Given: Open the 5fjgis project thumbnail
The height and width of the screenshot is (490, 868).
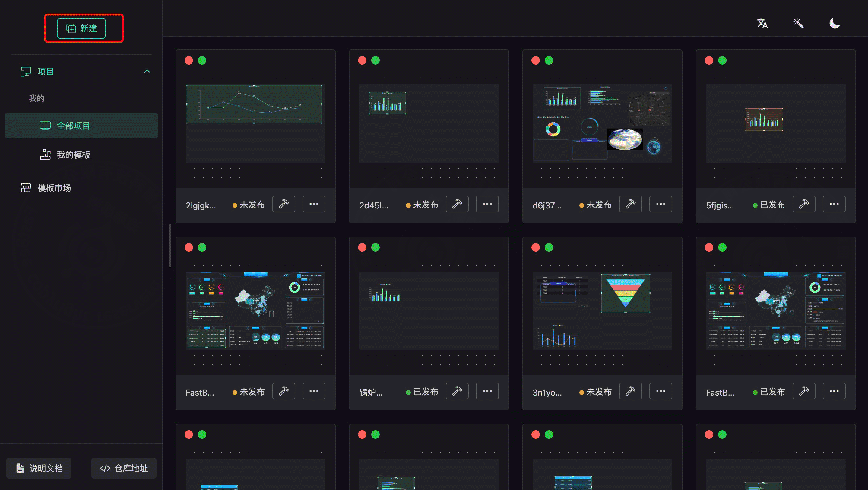Looking at the screenshot, I should click(776, 124).
